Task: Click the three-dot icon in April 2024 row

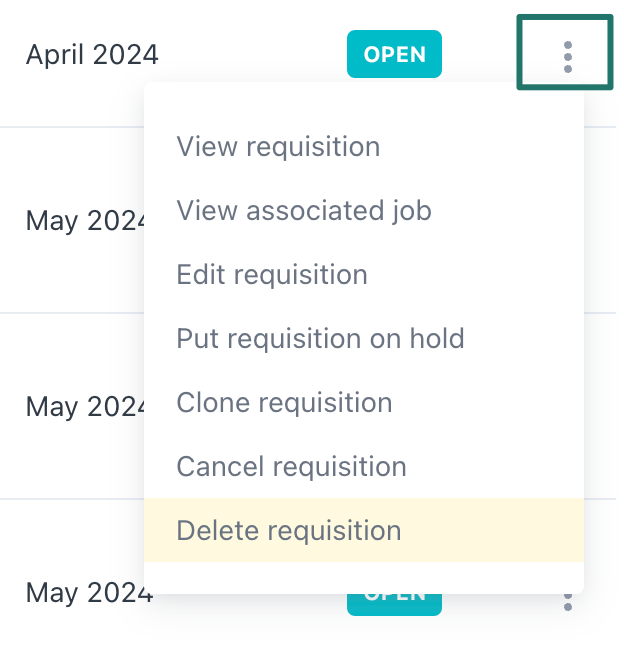Action: [x=567, y=55]
